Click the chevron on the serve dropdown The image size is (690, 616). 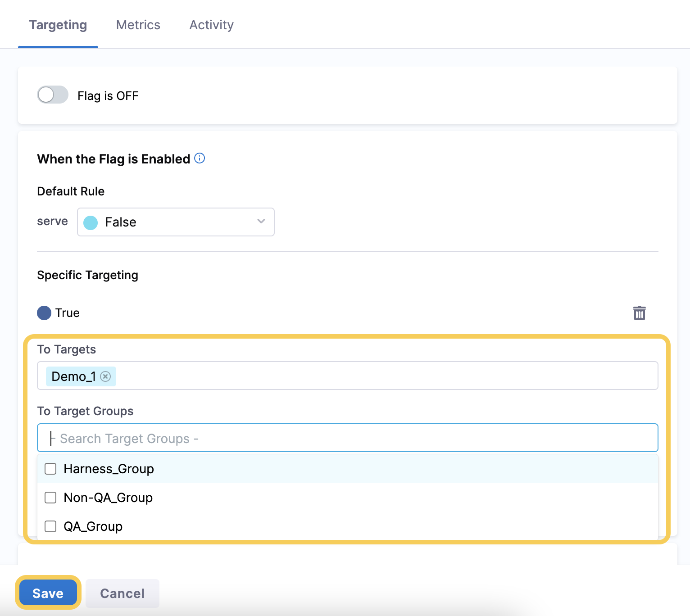pyautogui.click(x=261, y=222)
